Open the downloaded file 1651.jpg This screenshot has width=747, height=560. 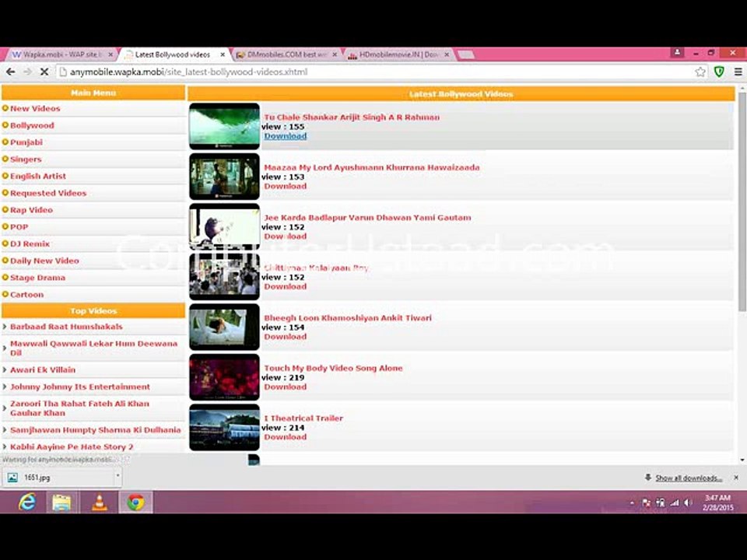(57, 478)
